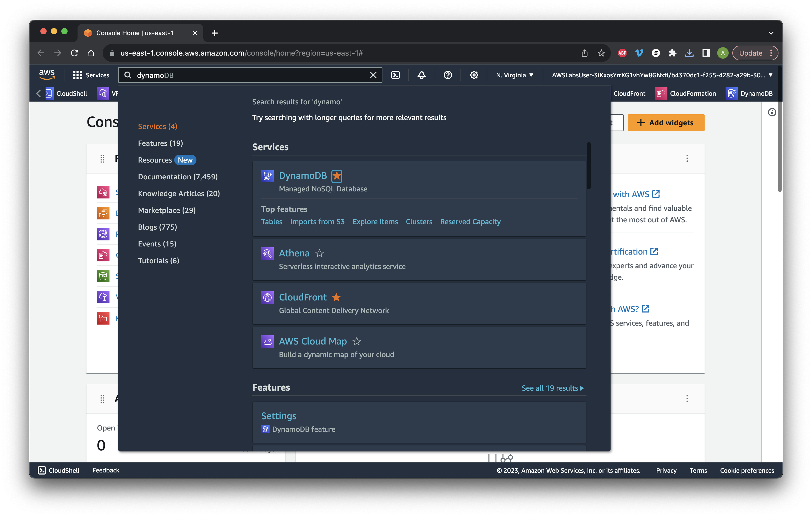Select the Tutorials (6) filter
The image size is (812, 517).
(x=158, y=261)
